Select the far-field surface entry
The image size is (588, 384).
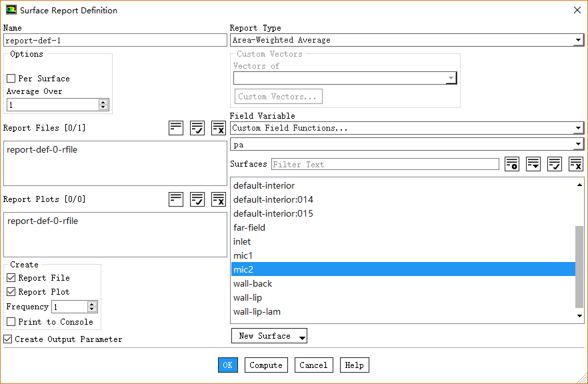(x=249, y=227)
